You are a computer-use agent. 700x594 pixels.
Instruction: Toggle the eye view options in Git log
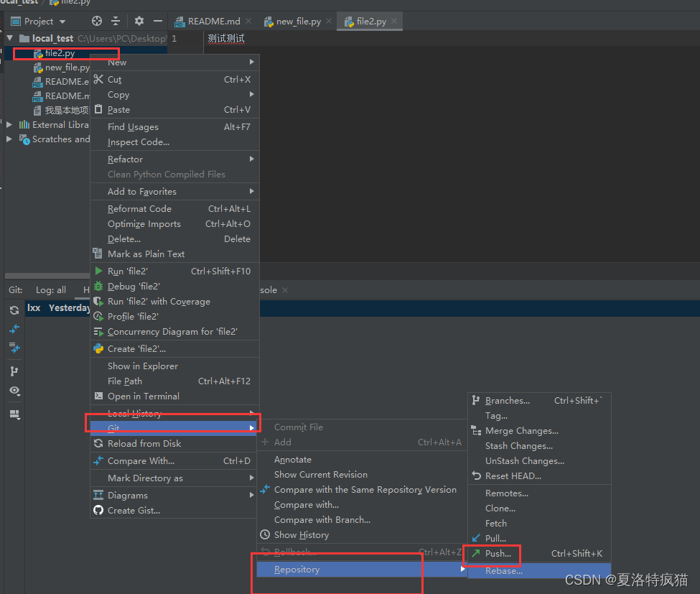point(14,391)
